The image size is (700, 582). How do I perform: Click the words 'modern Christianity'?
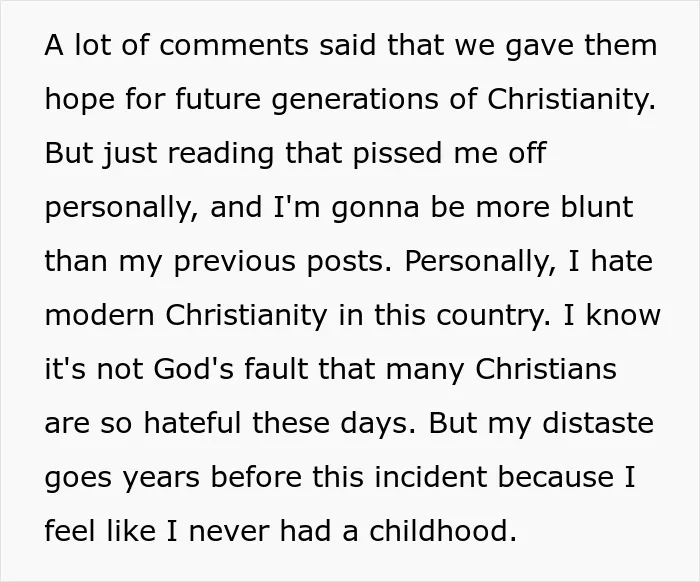click(186, 316)
